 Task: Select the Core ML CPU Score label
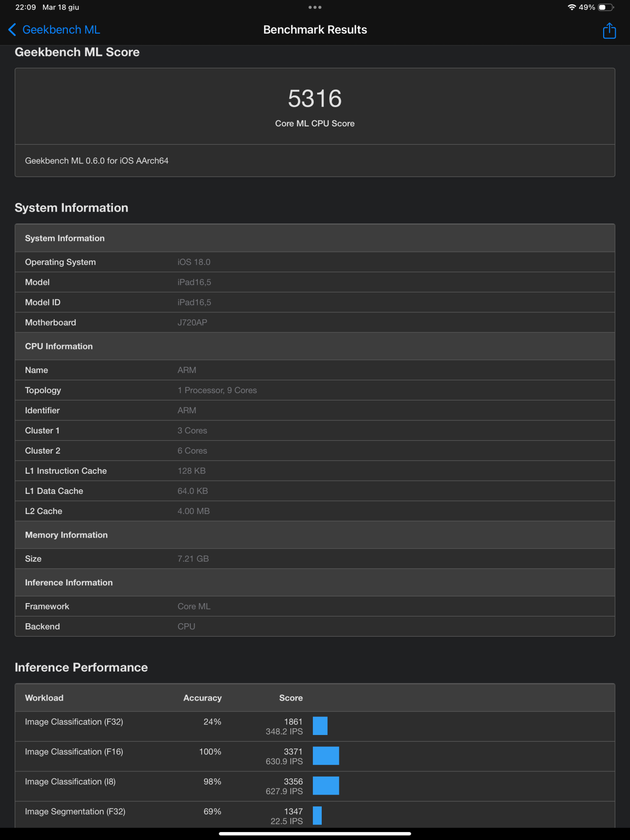tap(315, 123)
